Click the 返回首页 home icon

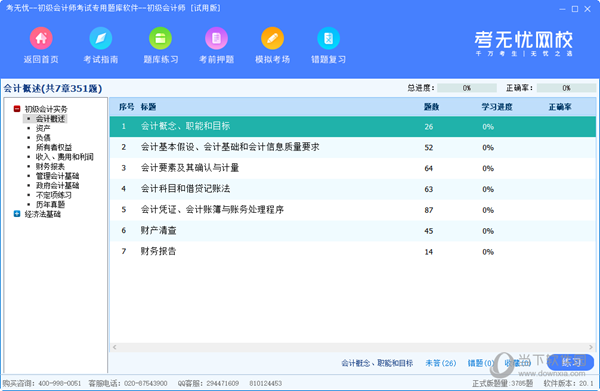pos(41,39)
